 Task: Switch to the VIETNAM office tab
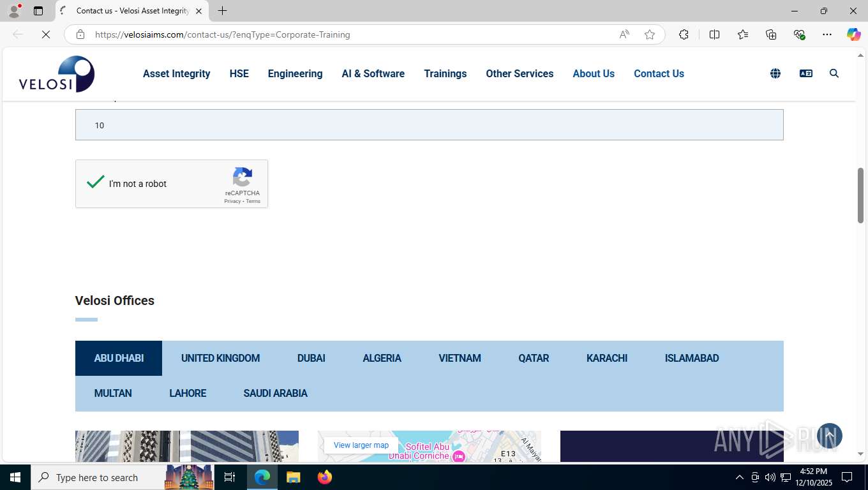[460, 358]
